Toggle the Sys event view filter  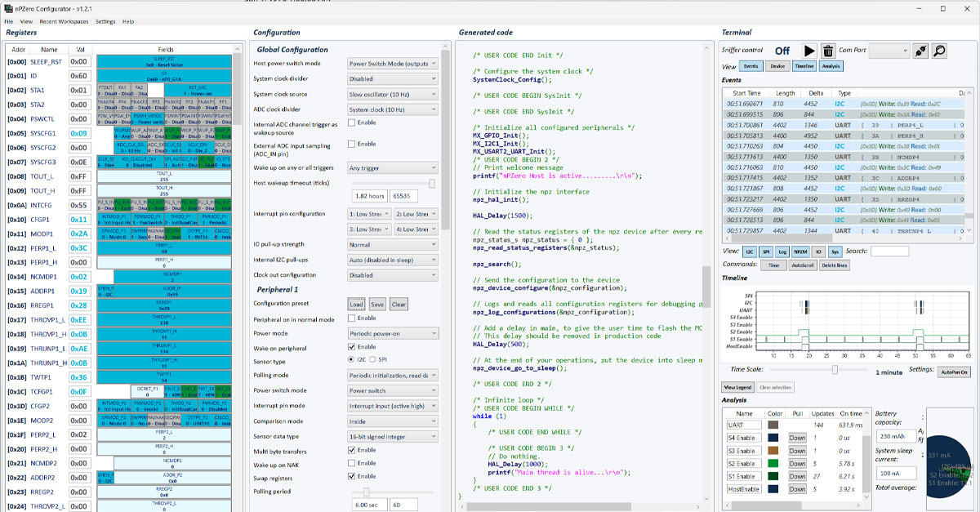point(835,252)
